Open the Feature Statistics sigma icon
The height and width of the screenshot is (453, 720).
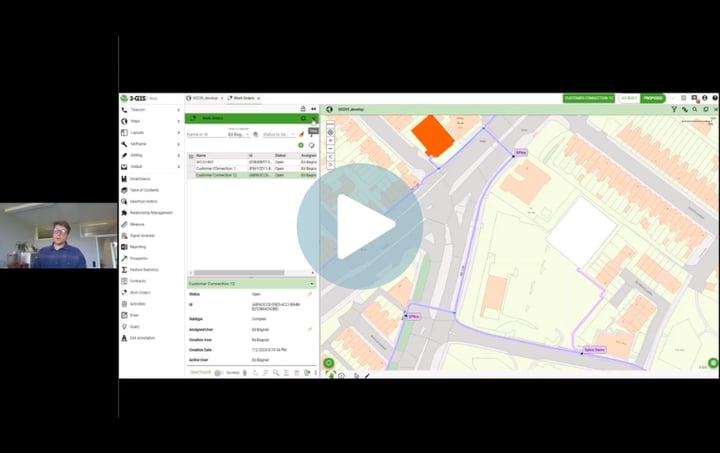124,270
